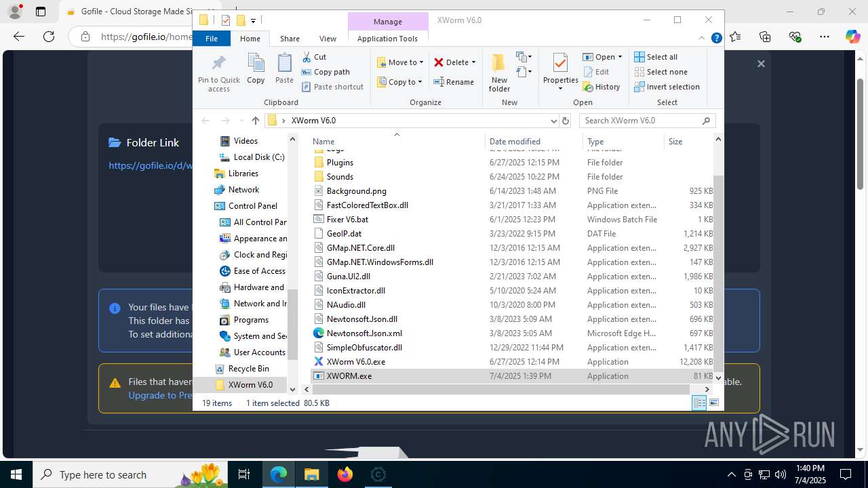
Task: Open the Customize Quick Access Toolbar dropdown
Action: (x=253, y=20)
